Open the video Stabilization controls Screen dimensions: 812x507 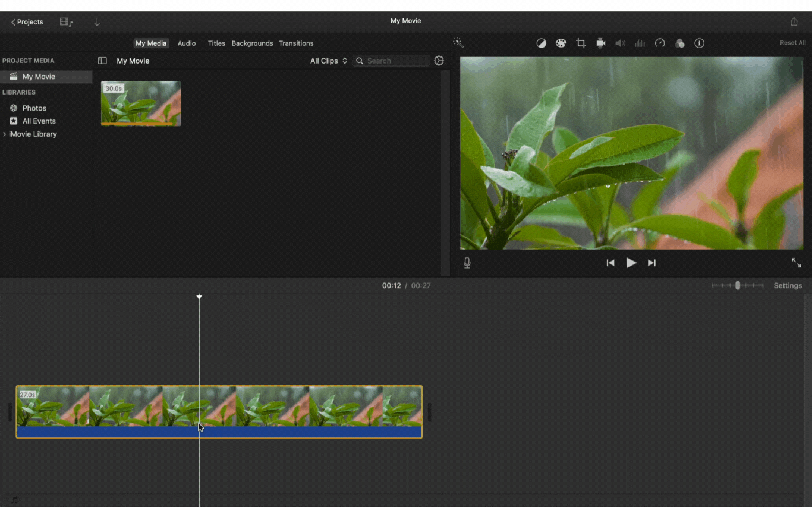tap(600, 43)
